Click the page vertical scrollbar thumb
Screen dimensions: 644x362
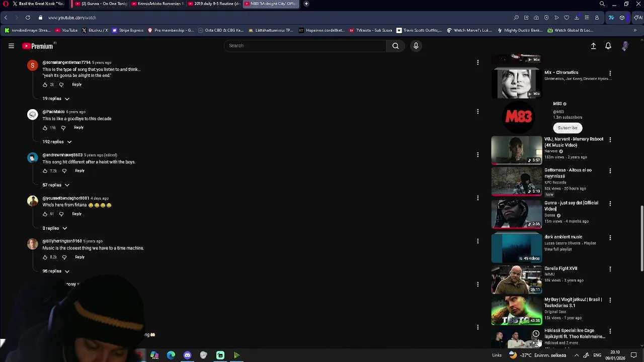pos(641,239)
